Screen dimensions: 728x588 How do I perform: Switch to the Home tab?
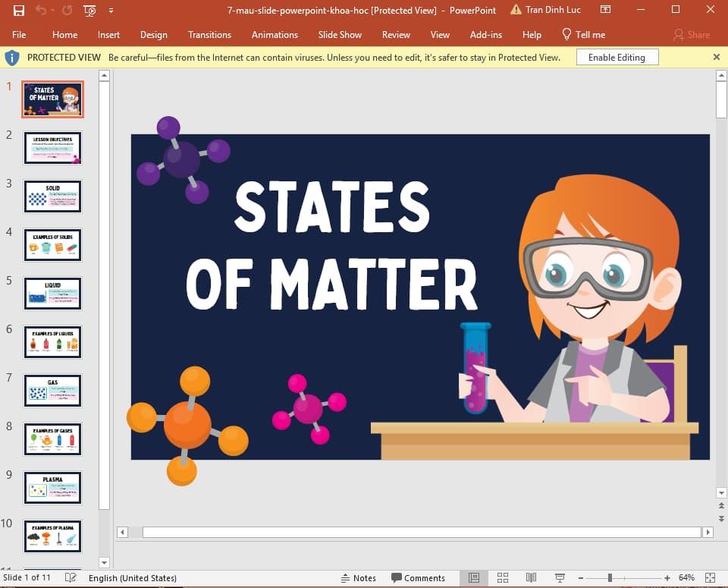(65, 34)
